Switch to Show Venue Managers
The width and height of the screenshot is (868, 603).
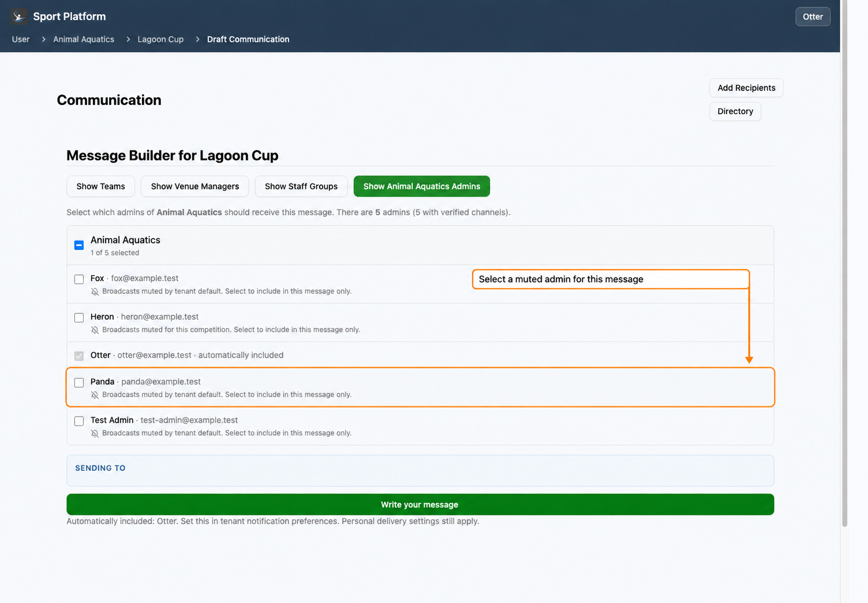(x=195, y=186)
